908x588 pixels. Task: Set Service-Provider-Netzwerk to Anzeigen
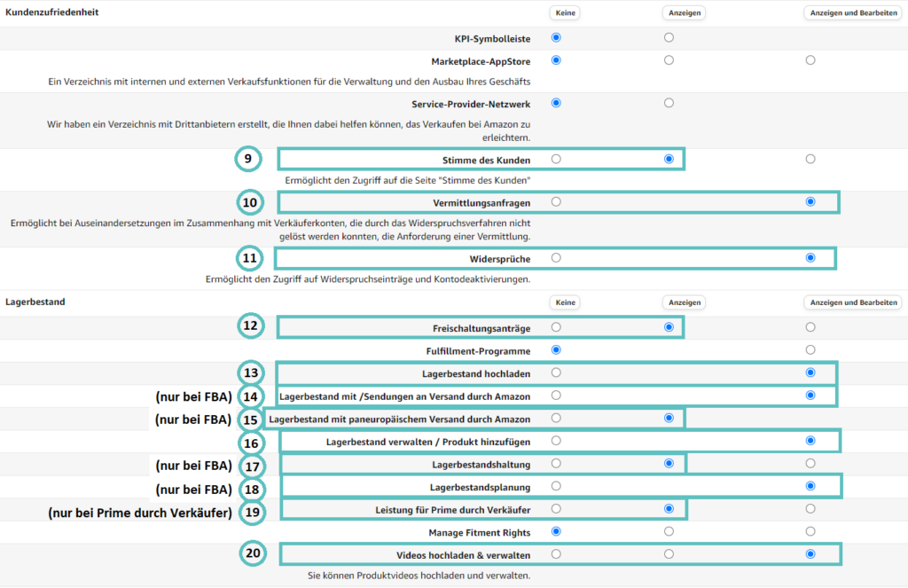669,103
